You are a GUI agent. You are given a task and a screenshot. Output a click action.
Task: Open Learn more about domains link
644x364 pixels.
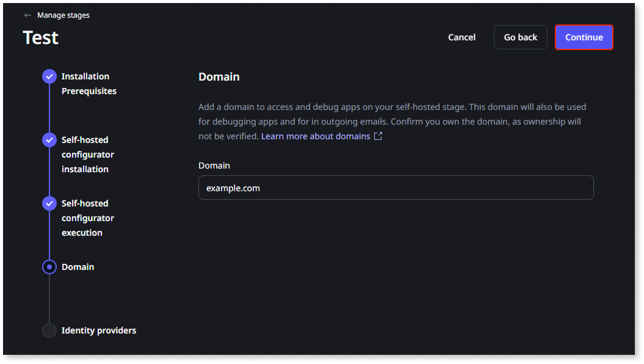[316, 136]
